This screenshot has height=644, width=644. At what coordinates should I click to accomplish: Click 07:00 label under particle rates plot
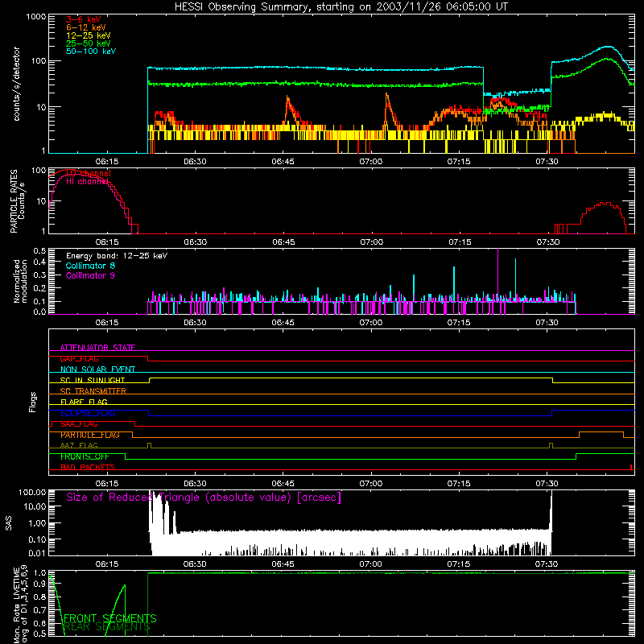tap(372, 242)
